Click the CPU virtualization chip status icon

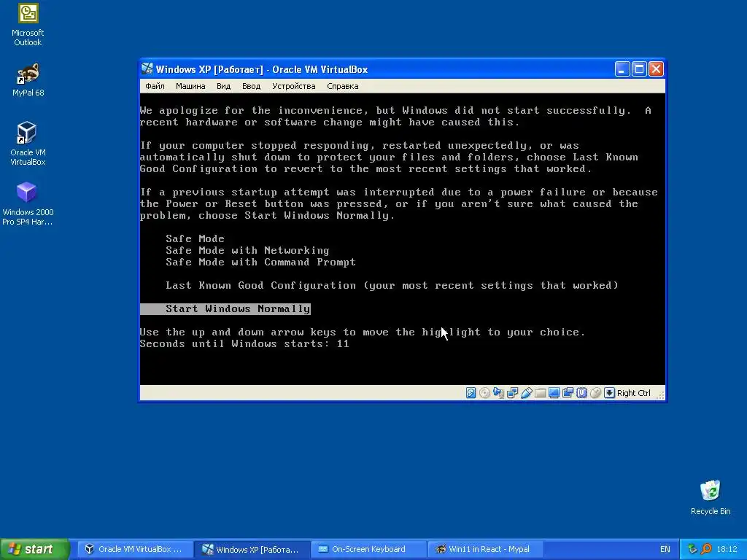(x=581, y=393)
